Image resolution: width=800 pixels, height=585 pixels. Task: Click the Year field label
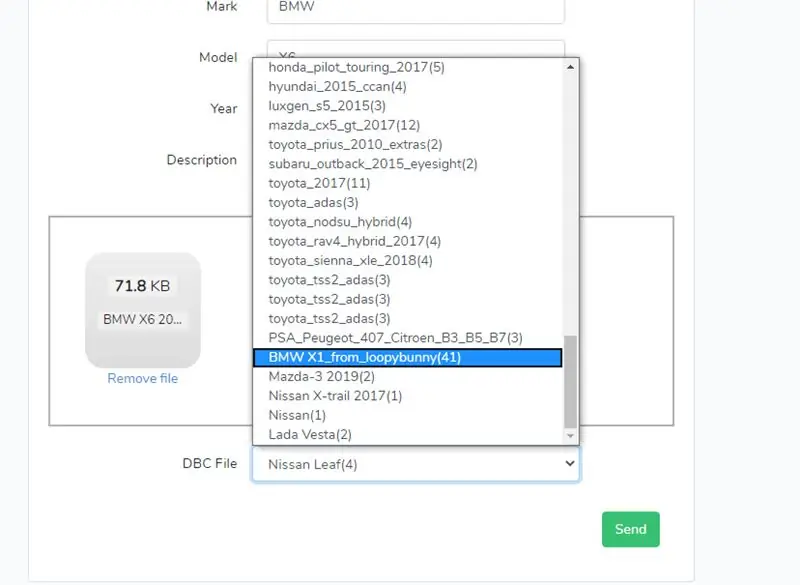click(224, 109)
